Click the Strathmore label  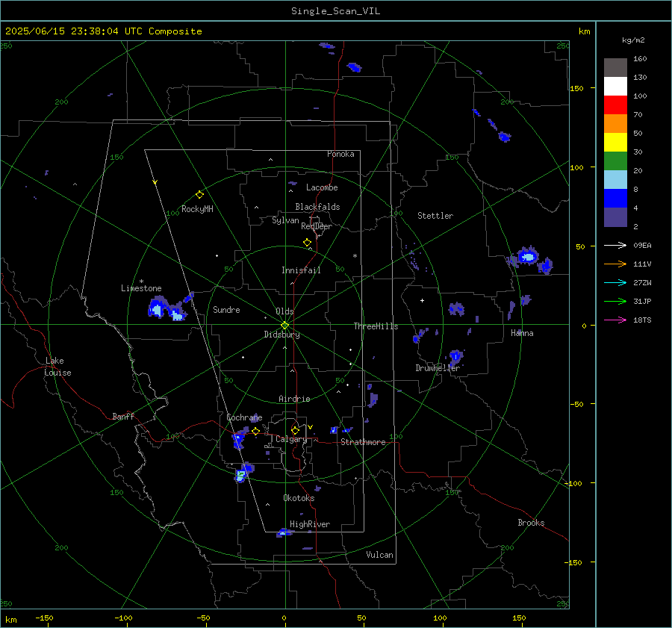[x=363, y=442]
